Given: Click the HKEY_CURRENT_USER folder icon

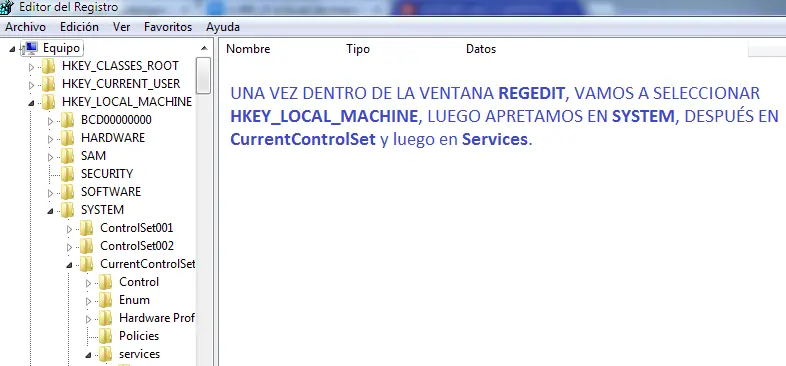Looking at the screenshot, I should tap(49, 84).
